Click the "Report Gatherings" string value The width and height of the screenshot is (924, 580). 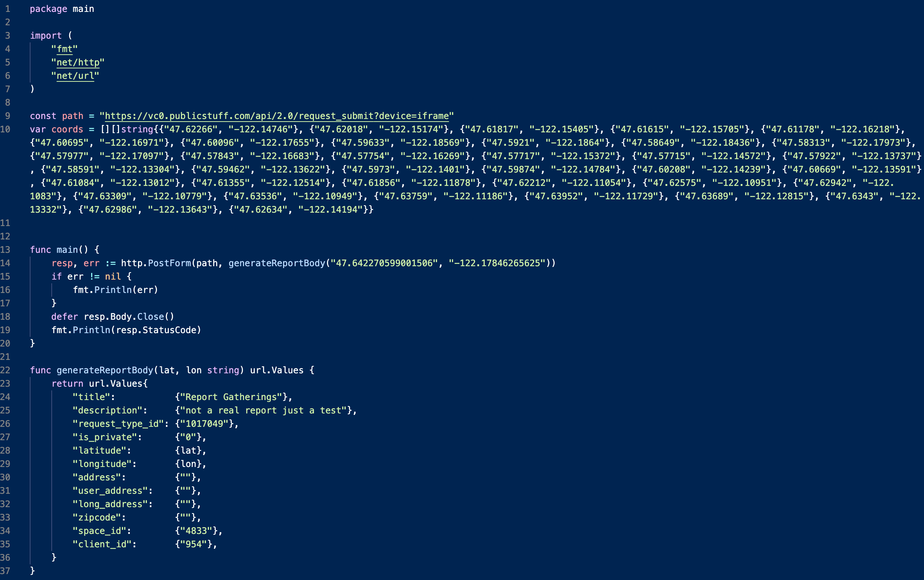tap(231, 397)
